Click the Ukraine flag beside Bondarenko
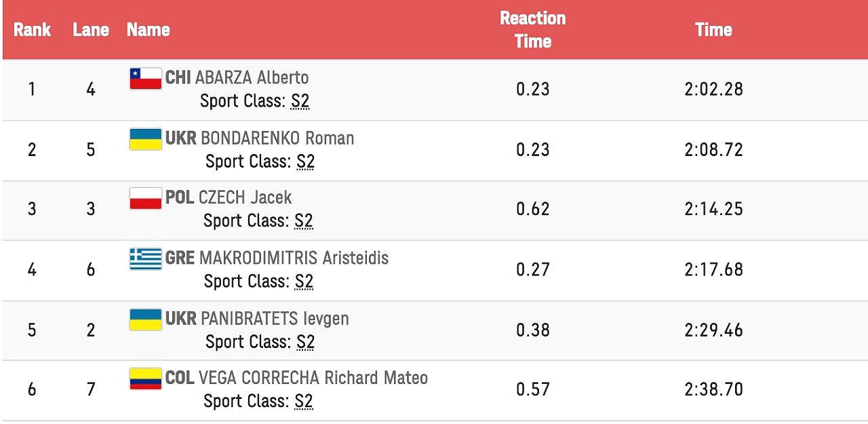Image resolution: width=868 pixels, height=424 pixels. click(x=145, y=139)
